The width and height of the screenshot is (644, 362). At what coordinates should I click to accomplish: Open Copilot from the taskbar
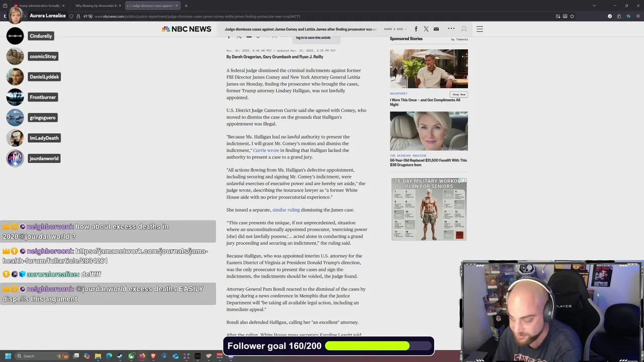87,356
